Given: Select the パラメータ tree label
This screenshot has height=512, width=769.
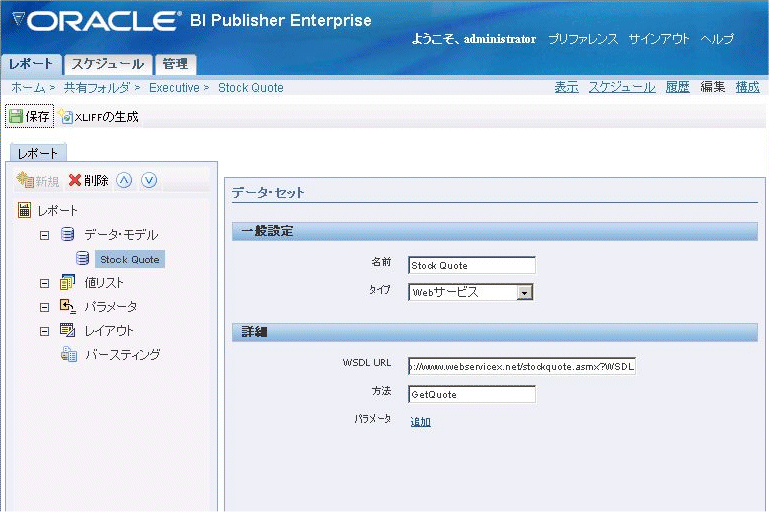Looking at the screenshot, I should 110,307.
